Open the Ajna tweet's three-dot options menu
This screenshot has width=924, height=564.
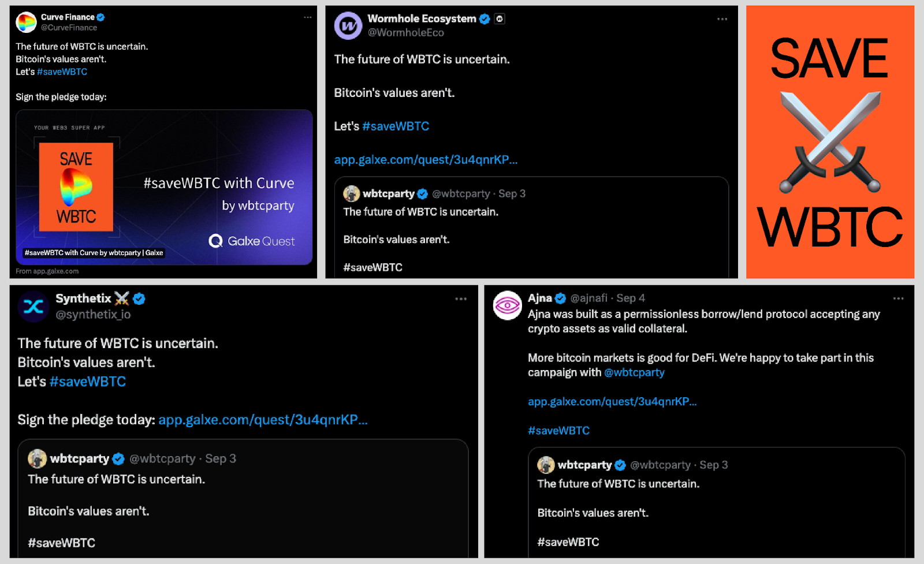tap(898, 298)
